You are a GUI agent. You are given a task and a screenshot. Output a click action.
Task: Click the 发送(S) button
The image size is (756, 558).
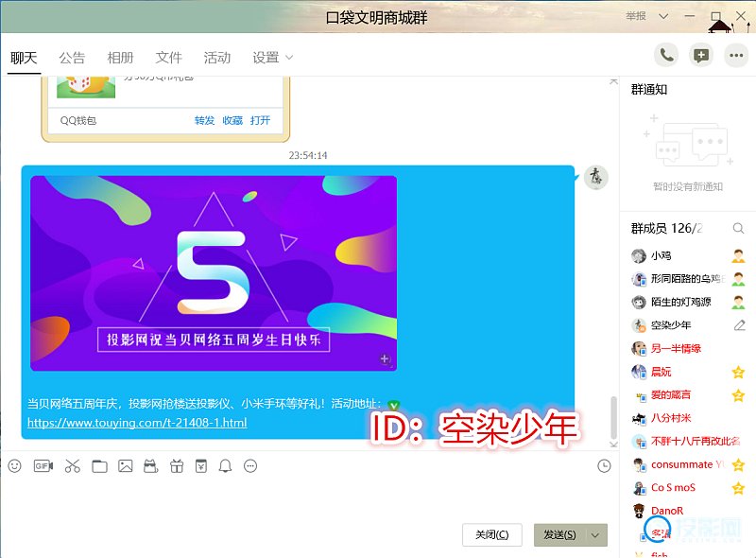click(x=560, y=535)
